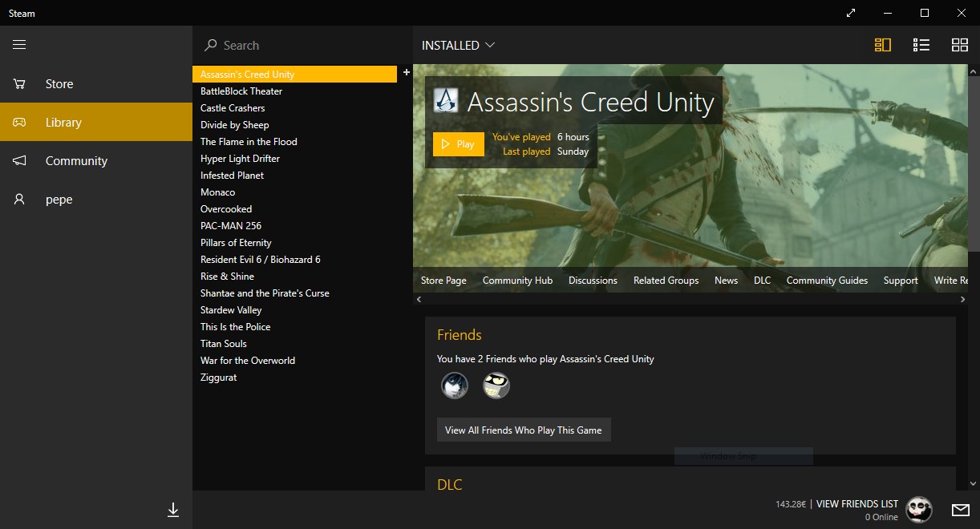
Task: Open the hamburger navigation menu
Action: tap(19, 45)
